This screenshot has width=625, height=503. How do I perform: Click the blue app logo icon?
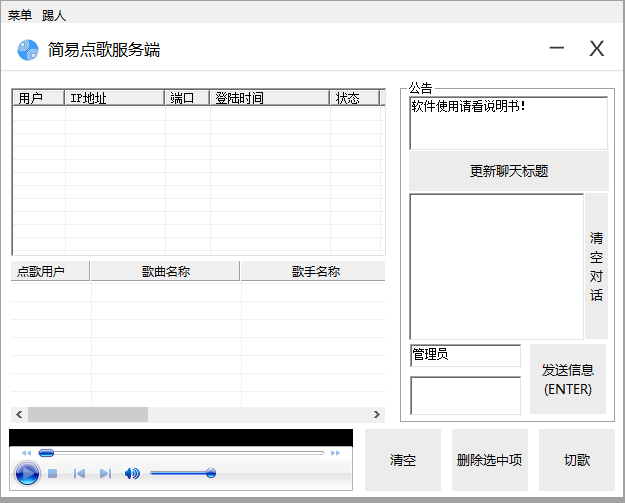coord(28,49)
